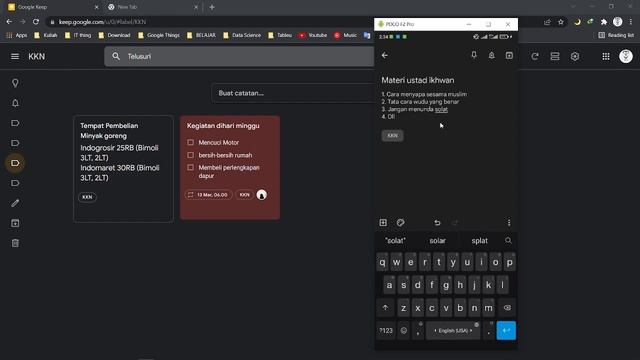
Task: Open Archive icon in Keep sidebar
Action: point(15,223)
